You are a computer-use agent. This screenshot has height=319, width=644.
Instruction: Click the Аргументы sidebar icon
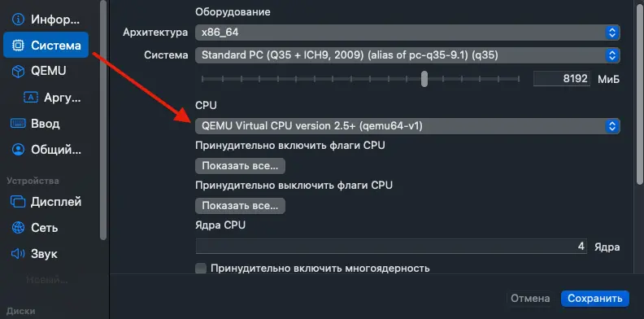(x=31, y=98)
